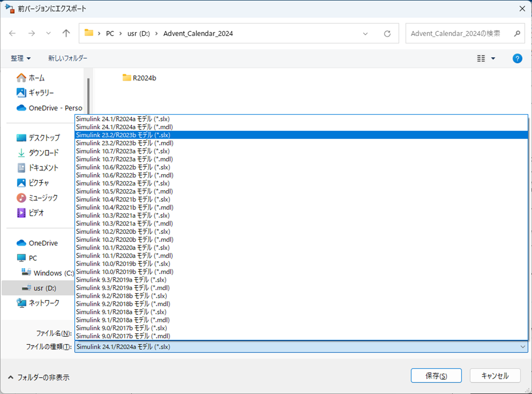Screen dimensions: 532x394
Task: Choose Simulink 9.0/R2017b (*.slx) option
Action: point(301,328)
